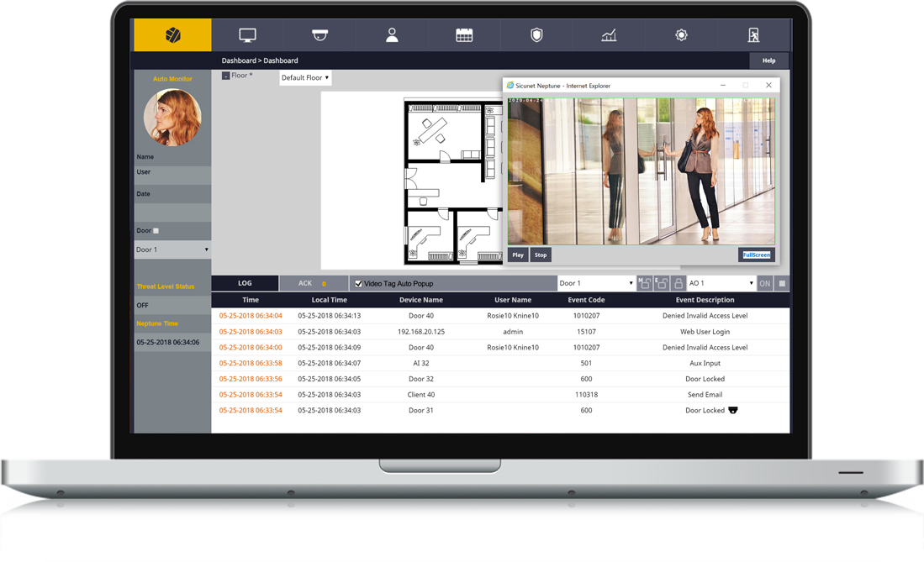
Task: Switch to the ACK tab
Action: coord(314,283)
